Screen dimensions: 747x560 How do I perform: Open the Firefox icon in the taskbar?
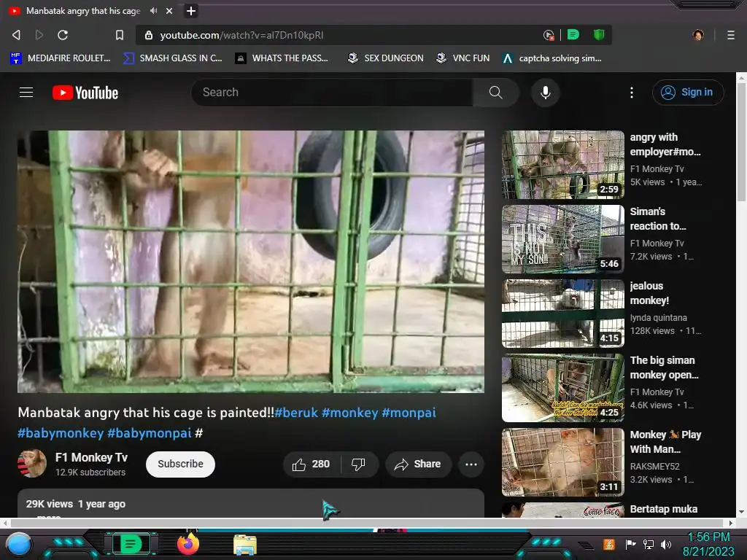tap(188, 544)
